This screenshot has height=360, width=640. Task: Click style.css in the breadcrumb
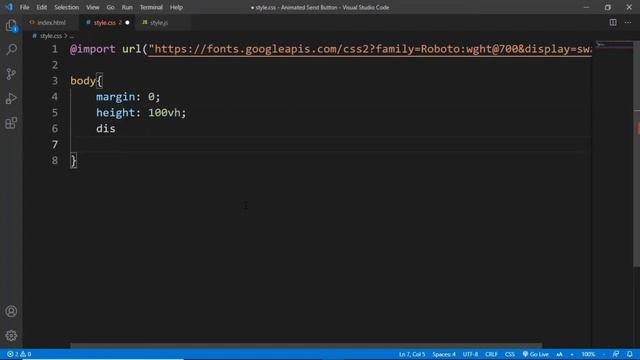(51, 36)
